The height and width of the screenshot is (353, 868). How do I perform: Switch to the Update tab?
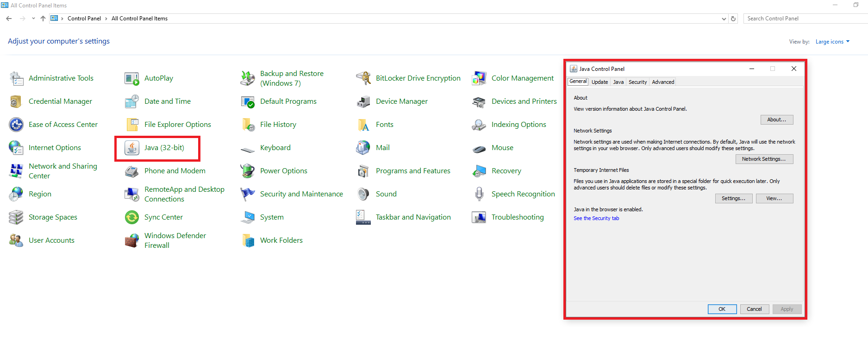pos(599,82)
